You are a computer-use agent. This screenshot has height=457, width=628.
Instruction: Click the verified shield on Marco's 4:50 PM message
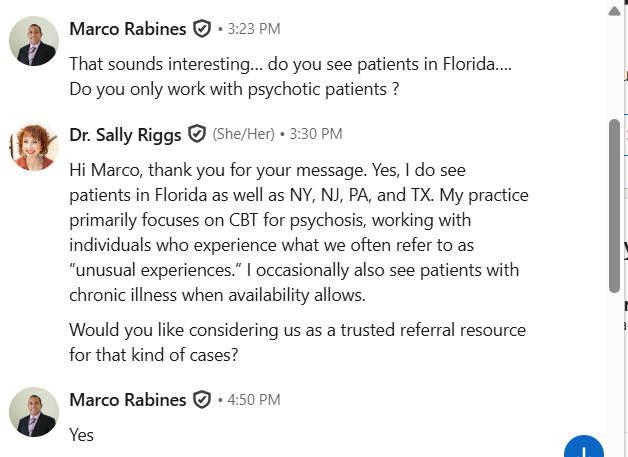point(202,400)
